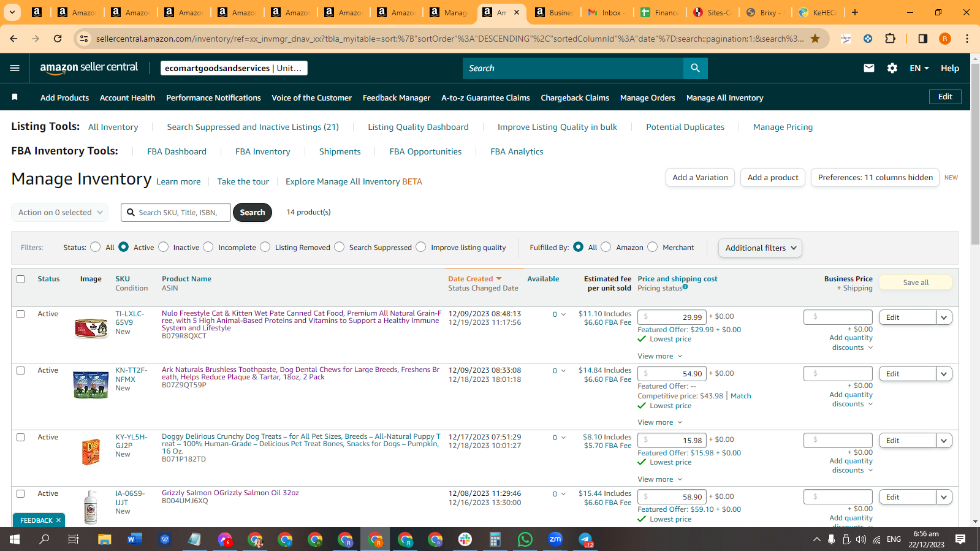Choose the Incomplete status filter

[x=208, y=247]
